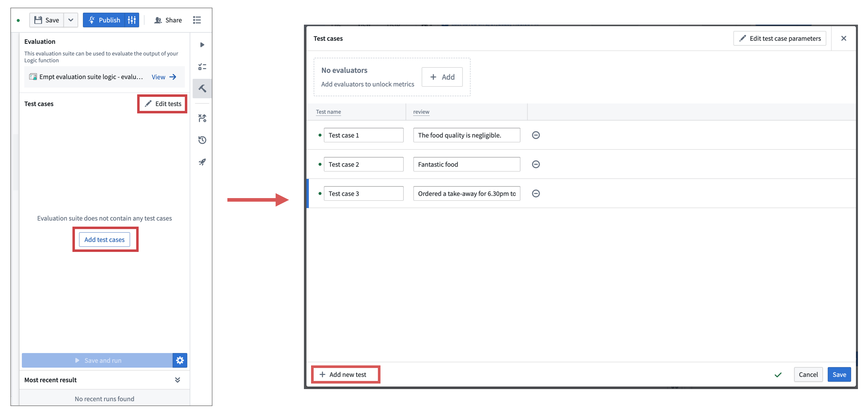
Task: Confirm edits with the green checkmark
Action: pos(778,374)
